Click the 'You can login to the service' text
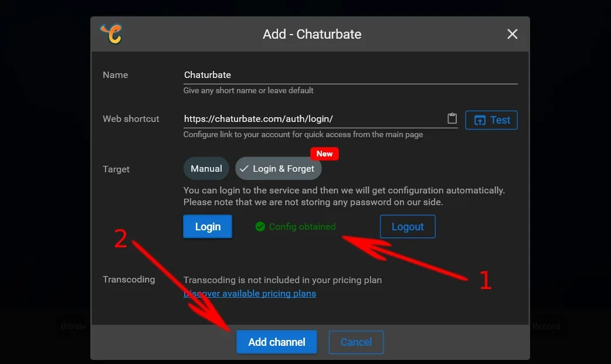611x364 pixels. tap(344, 190)
